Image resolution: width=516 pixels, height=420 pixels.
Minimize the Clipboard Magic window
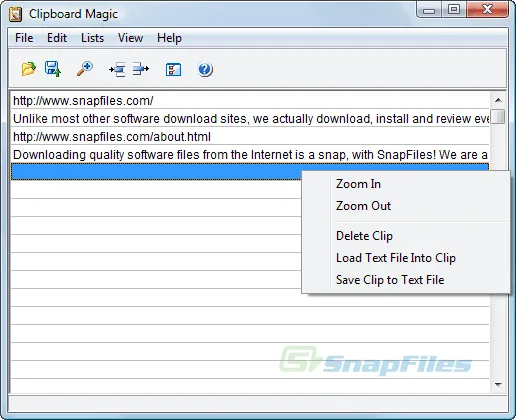point(429,10)
